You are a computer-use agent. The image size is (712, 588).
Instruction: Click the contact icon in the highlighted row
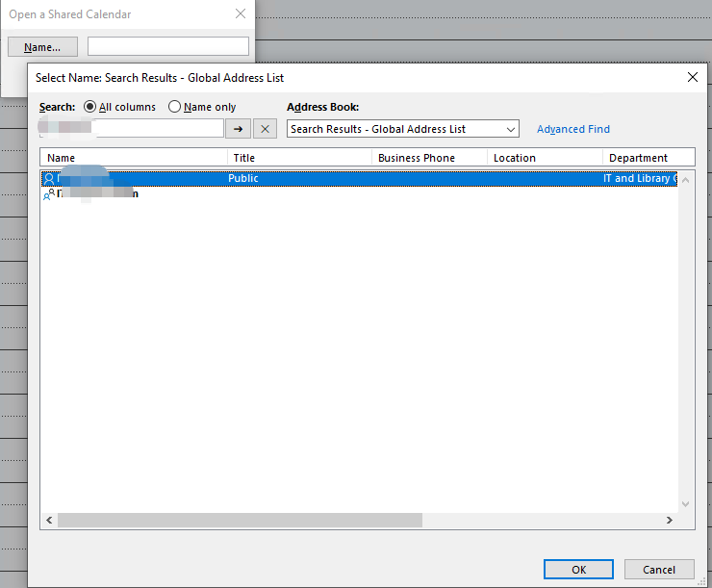tap(48, 179)
